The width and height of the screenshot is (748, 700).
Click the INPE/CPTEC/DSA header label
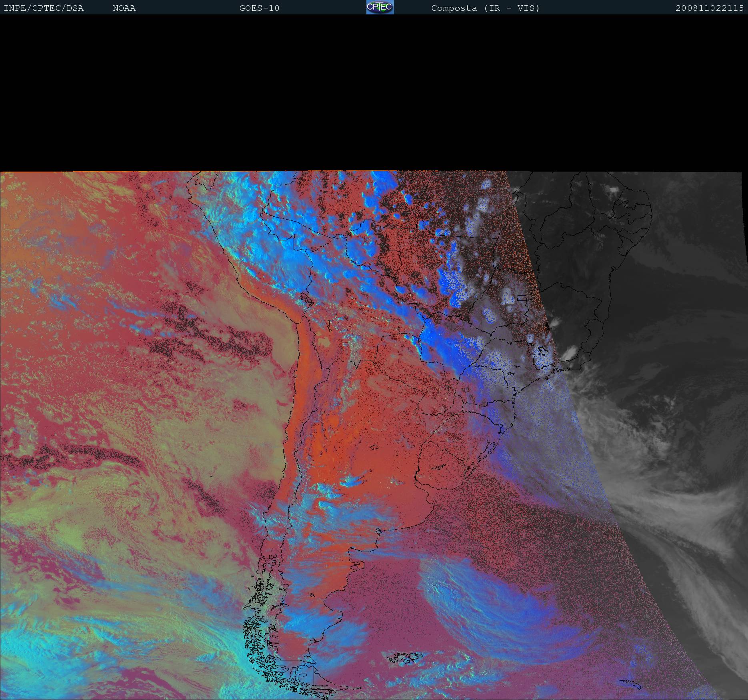click(x=44, y=8)
